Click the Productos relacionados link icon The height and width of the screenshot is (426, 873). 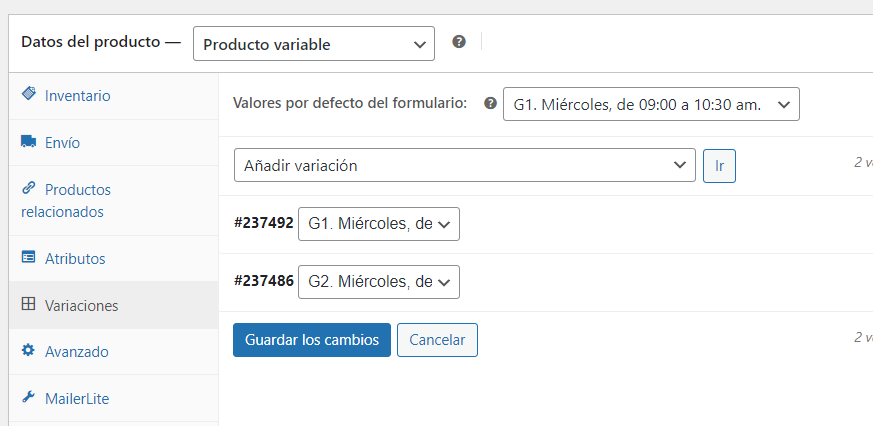[x=28, y=188]
